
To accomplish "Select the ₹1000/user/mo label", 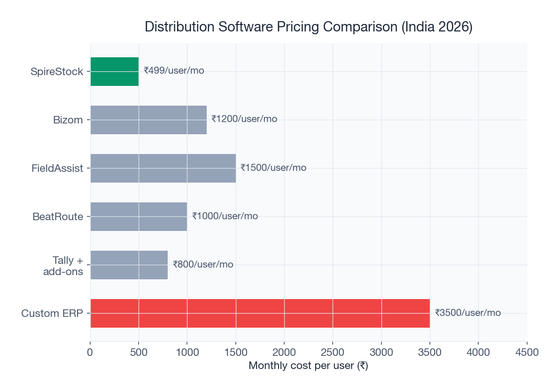I will [x=225, y=216].
